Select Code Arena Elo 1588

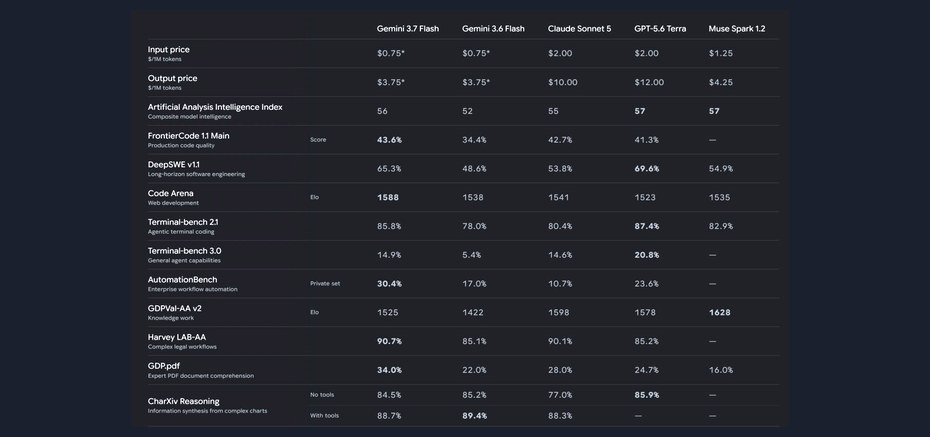coord(388,197)
